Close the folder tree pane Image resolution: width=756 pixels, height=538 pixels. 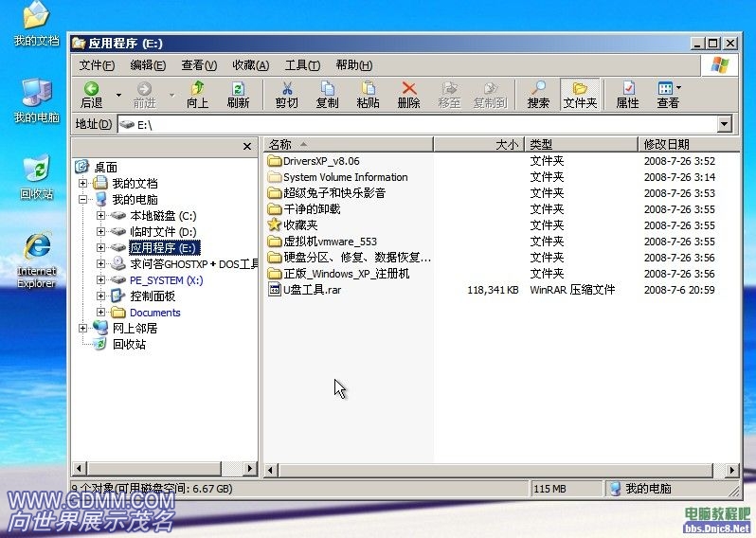[247, 146]
